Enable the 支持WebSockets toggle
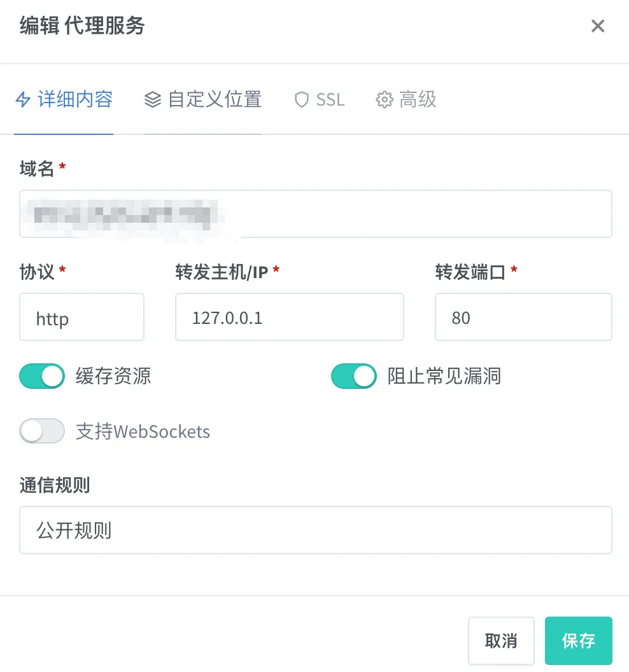 (x=42, y=431)
